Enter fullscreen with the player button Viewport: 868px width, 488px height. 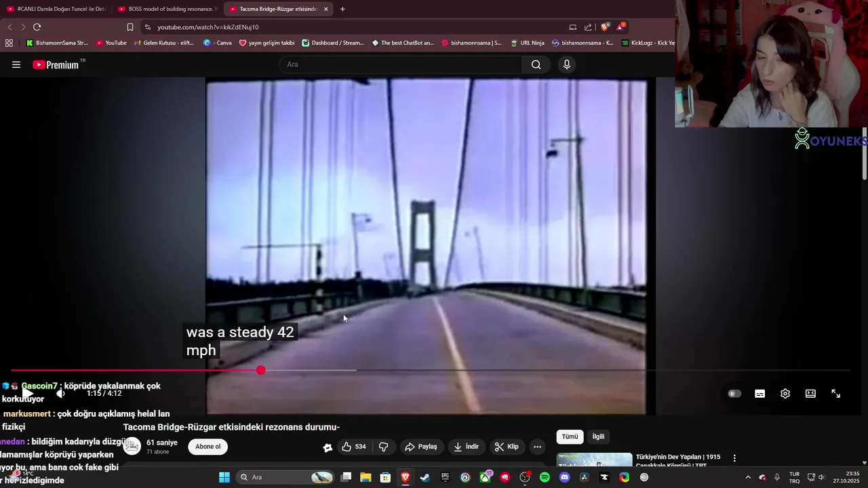[x=836, y=394]
